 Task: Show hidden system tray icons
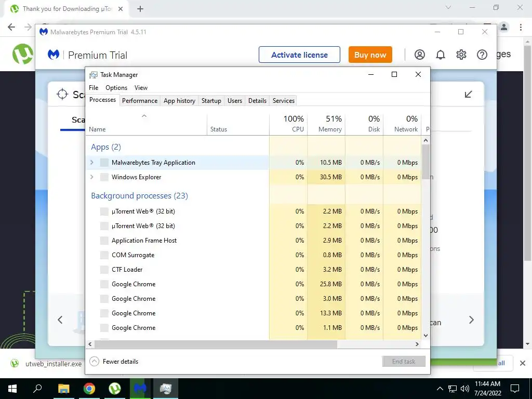tap(440, 389)
